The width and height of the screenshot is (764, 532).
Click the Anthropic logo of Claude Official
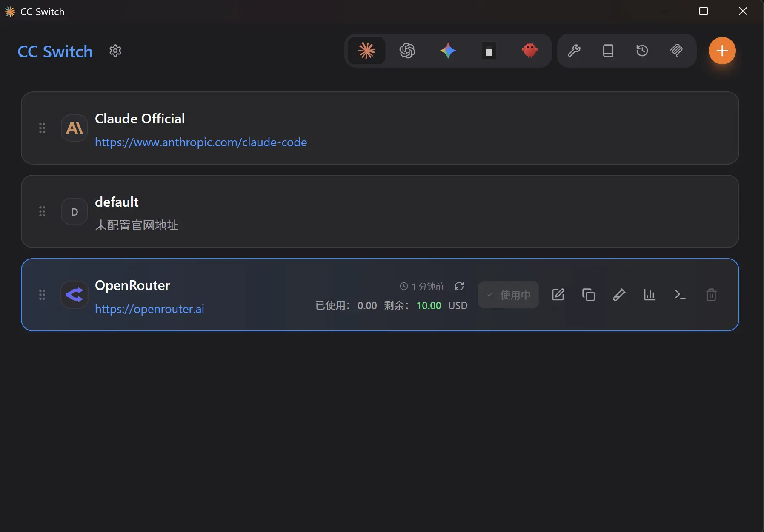click(74, 128)
